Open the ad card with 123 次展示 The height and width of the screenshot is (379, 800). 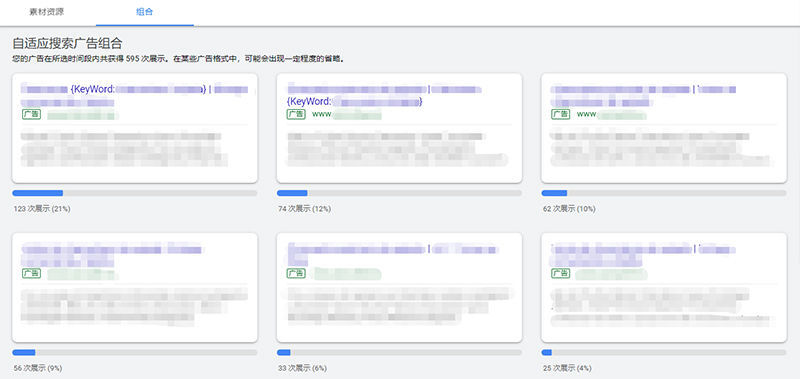135,128
